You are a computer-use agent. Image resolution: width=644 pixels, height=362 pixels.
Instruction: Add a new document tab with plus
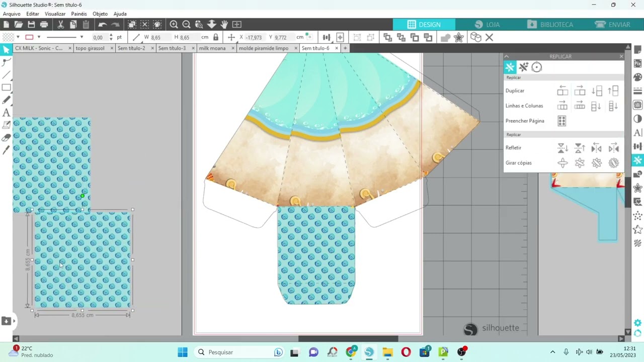pyautogui.click(x=345, y=48)
